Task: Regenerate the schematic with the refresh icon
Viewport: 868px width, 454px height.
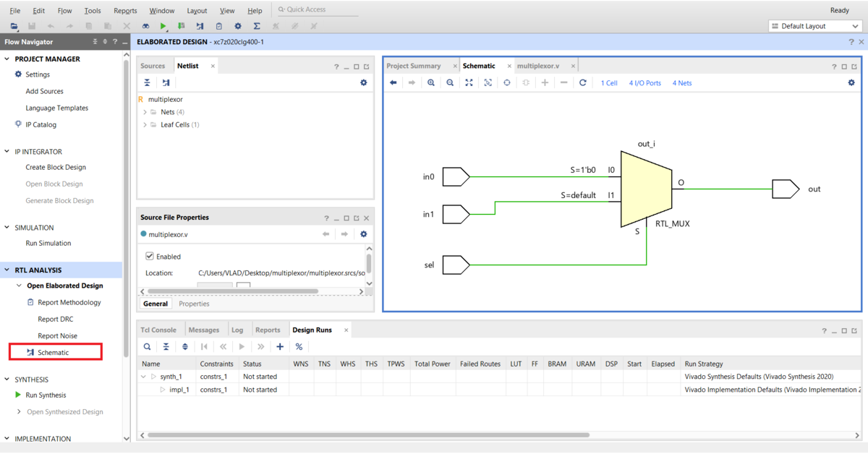Action: coord(583,83)
